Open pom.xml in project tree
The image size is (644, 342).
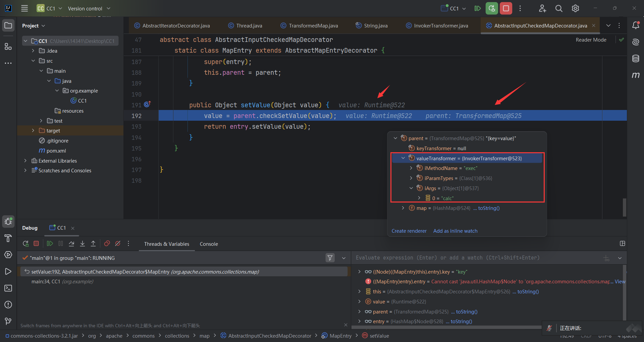click(x=56, y=151)
